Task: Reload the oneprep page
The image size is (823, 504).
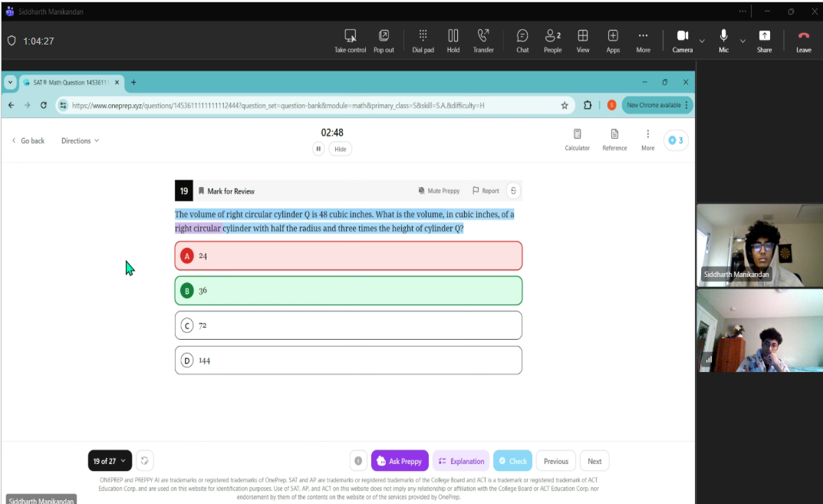Action: pos(44,105)
